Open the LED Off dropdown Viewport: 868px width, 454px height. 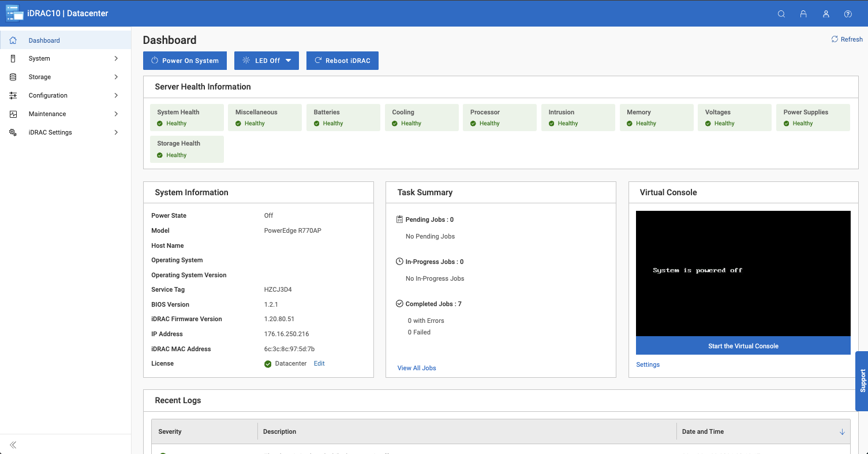(x=267, y=61)
